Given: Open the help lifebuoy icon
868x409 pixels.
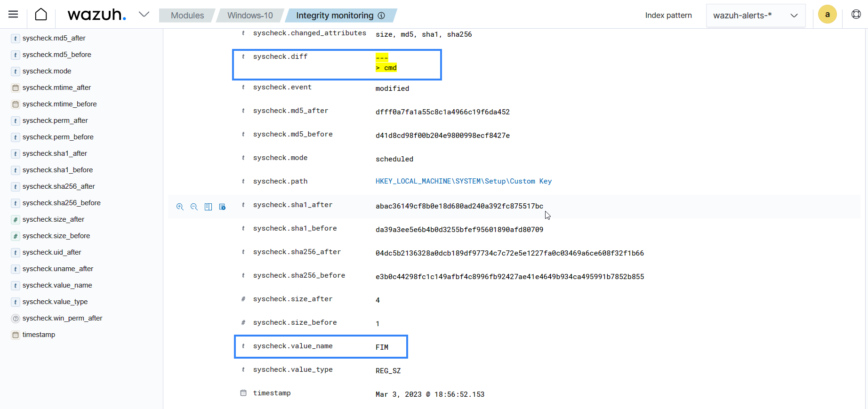Looking at the screenshot, I should coord(856,14).
